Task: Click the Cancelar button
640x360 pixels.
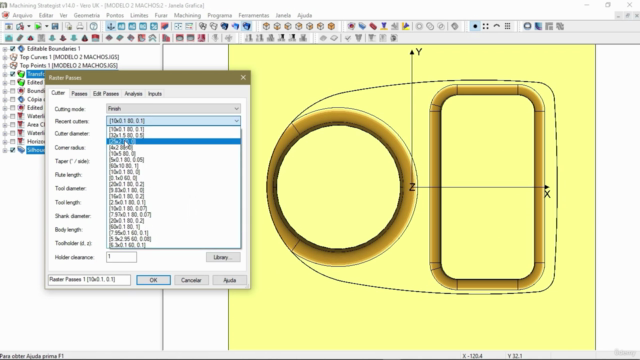Action: pos(191,280)
